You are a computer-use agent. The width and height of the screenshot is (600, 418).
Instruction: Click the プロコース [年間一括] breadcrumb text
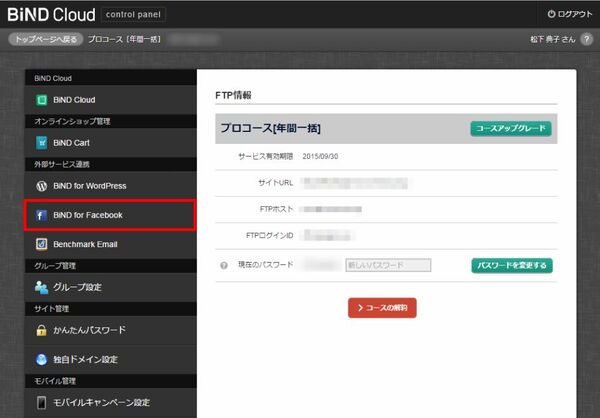click(124, 39)
